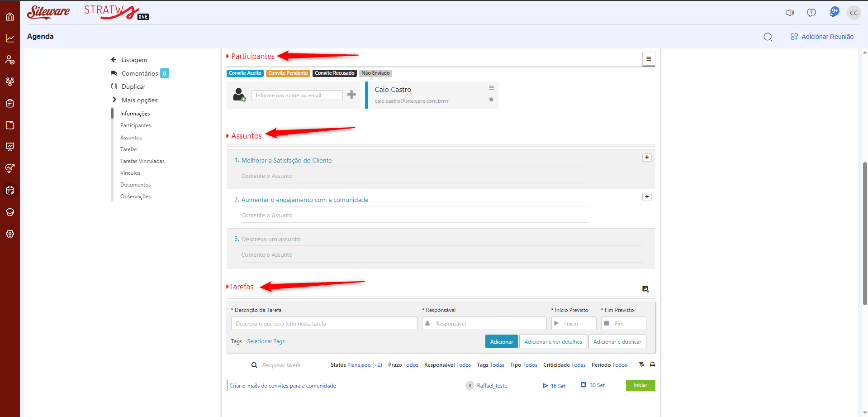The image size is (868, 417).
Task: Toggle the star on Caio Castro card
Action: coord(491,100)
